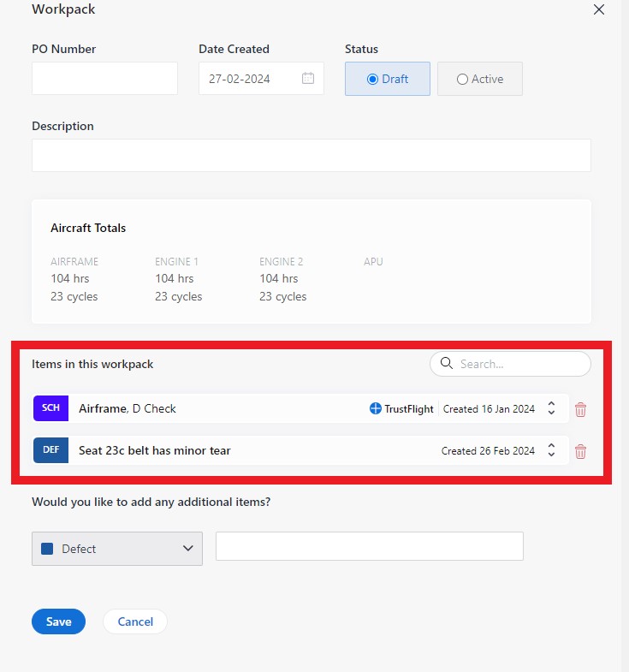Click the Save button
Screen dimensions: 629x672
(58, 621)
